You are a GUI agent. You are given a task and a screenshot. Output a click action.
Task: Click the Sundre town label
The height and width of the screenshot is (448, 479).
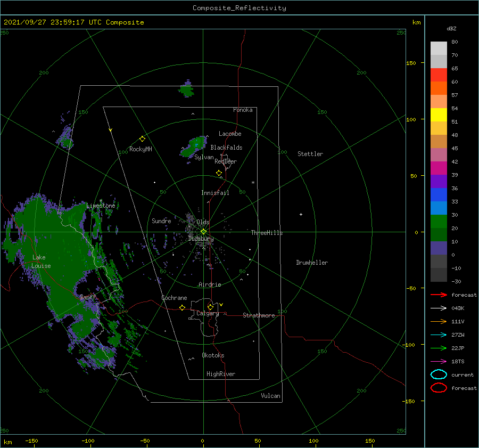[x=161, y=221]
